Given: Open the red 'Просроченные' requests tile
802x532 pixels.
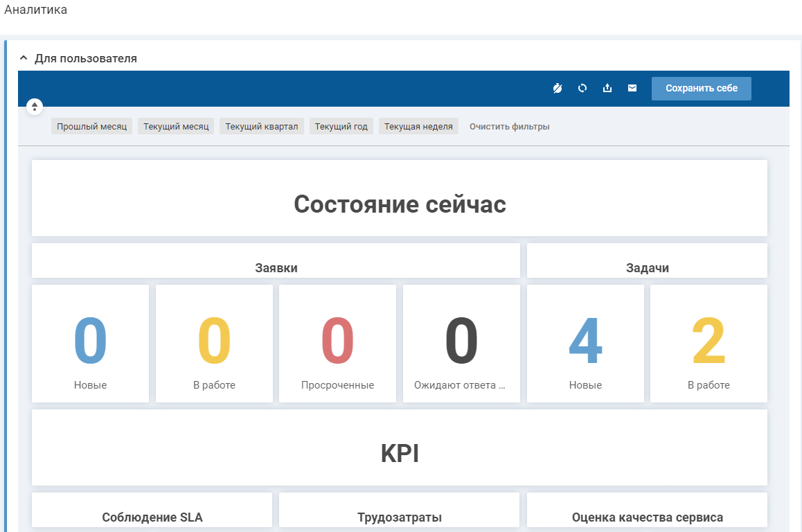Looking at the screenshot, I should pos(337,344).
